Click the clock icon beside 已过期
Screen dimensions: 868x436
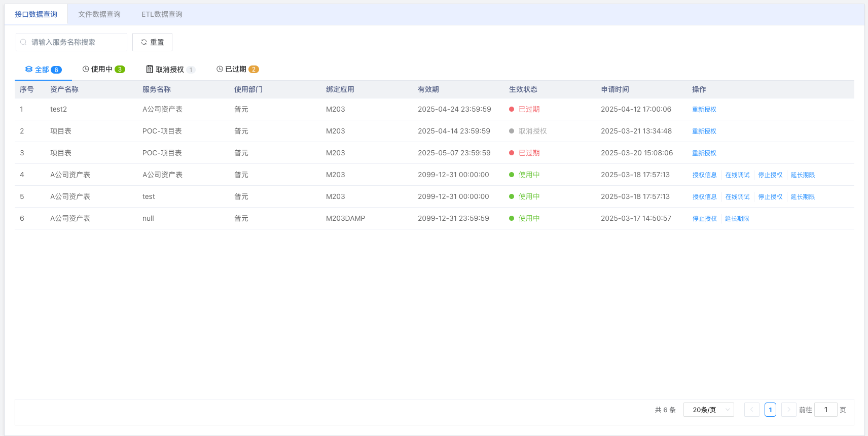[220, 69]
